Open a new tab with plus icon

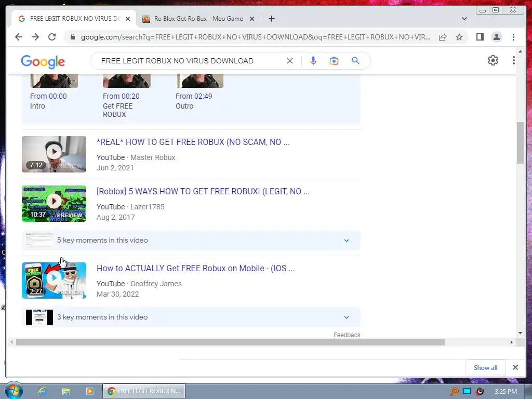coord(271,19)
